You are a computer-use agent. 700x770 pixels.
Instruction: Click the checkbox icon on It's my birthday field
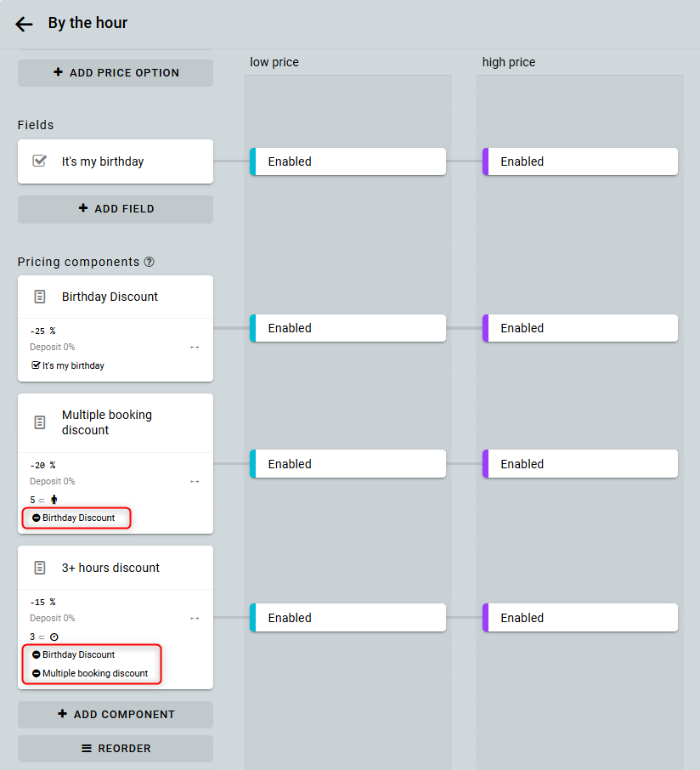(x=39, y=161)
